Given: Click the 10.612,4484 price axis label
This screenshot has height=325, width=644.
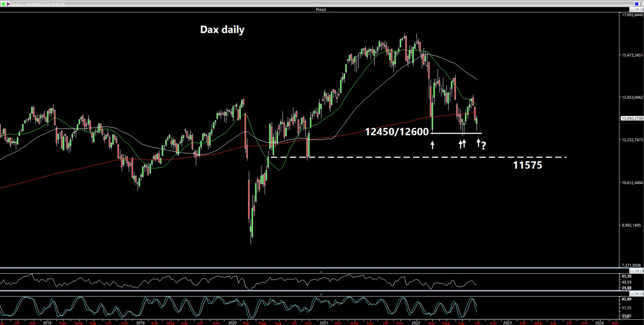Looking at the screenshot, I should pos(632,183).
